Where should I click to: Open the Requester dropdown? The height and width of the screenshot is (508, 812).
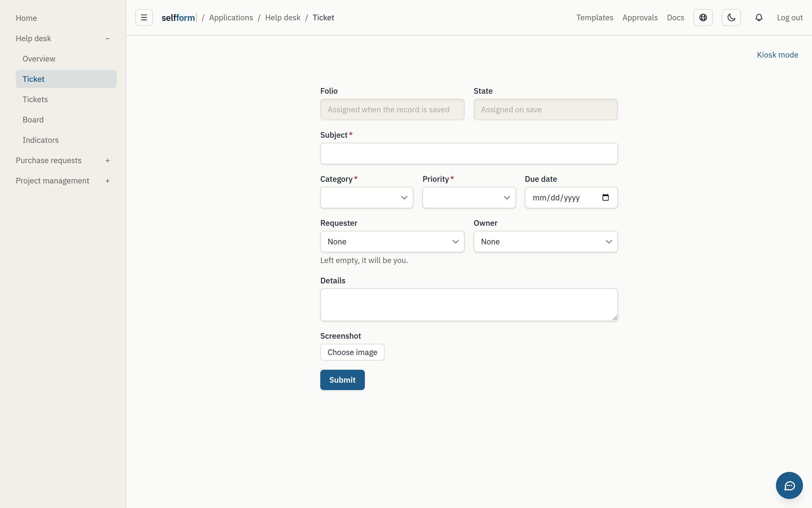pyautogui.click(x=392, y=242)
